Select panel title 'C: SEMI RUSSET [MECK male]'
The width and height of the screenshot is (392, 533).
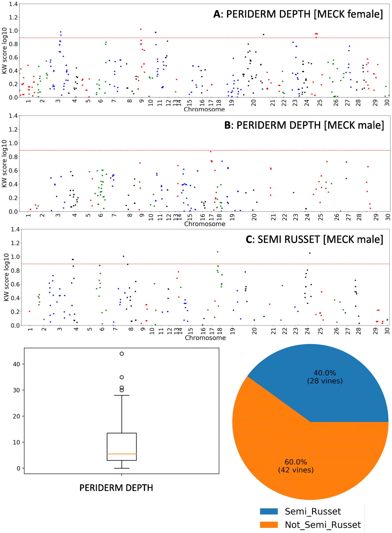pyautogui.click(x=314, y=239)
